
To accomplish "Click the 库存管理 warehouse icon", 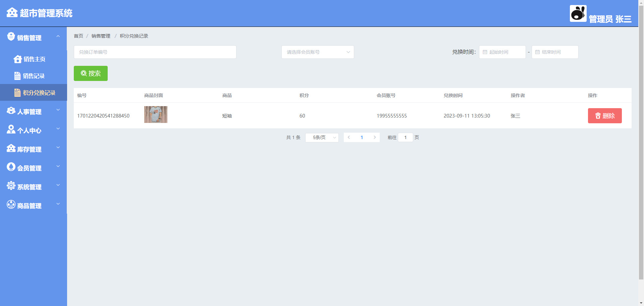I will tap(11, 148).
